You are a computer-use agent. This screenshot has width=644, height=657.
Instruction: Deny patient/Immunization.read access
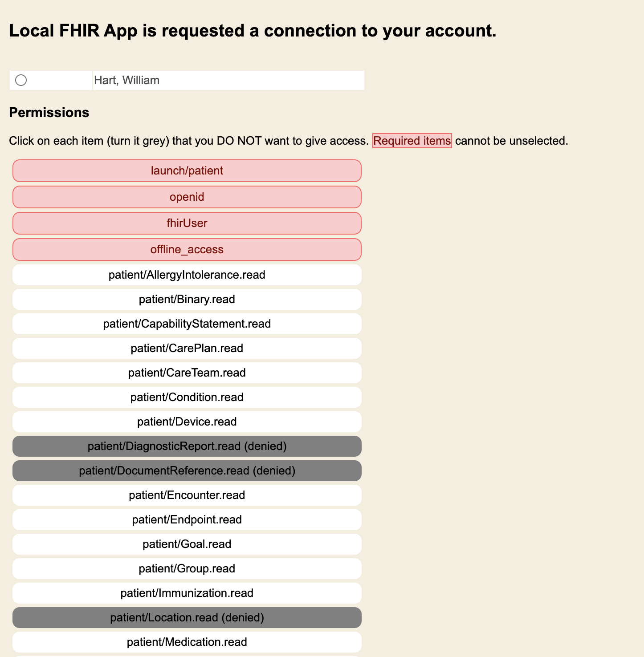pyautogui.click(x=187, y=593)
